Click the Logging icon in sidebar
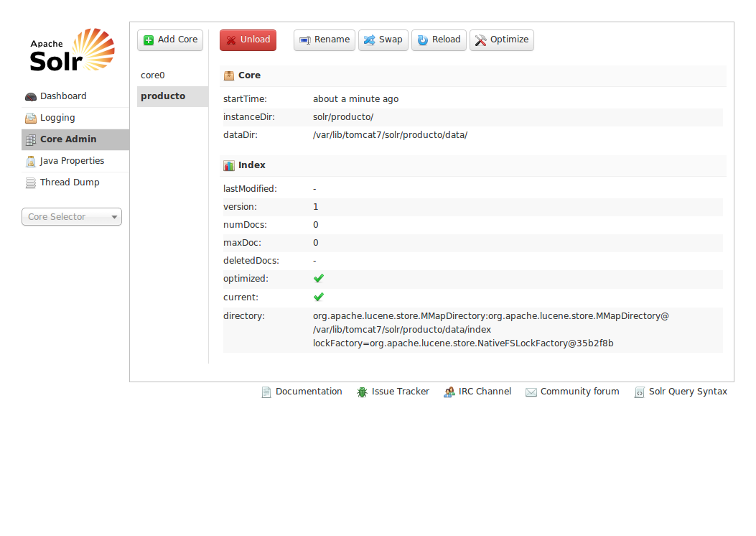The width and height of the screenshot is (756, 536). coord(31,119)
